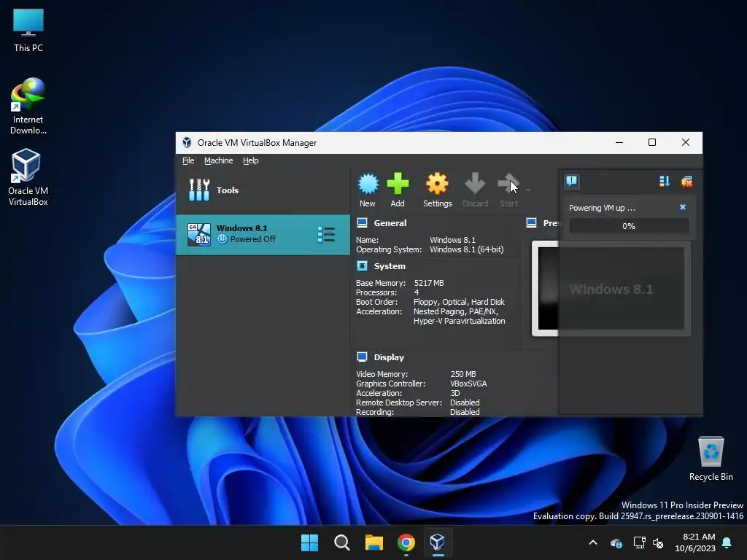Click the Windows 8.1 preview thumbnail
The height and width of the screenshot is (560, 747).
point(611,289)
